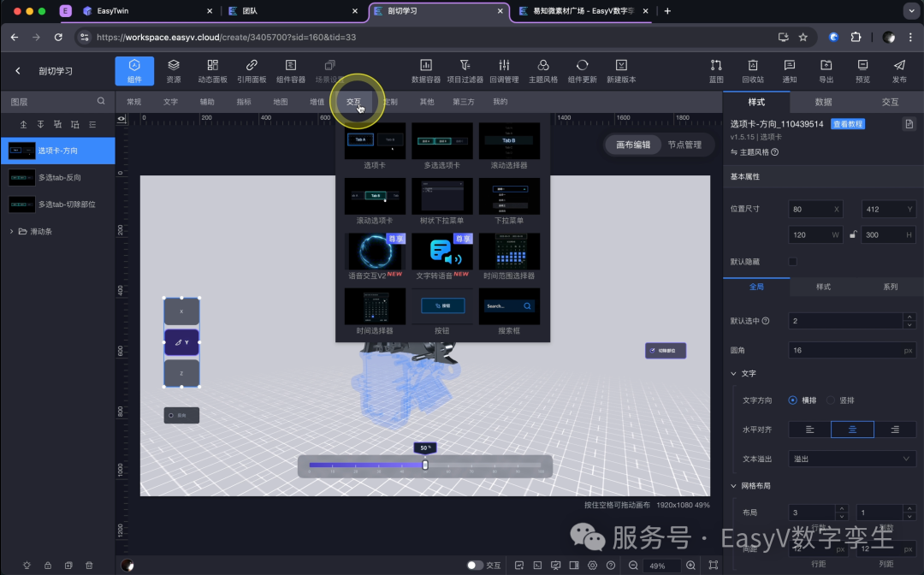Open the 组件 components toolbar button
The image size is (924, 575).
pyautogui.click(x=134, y=71)
